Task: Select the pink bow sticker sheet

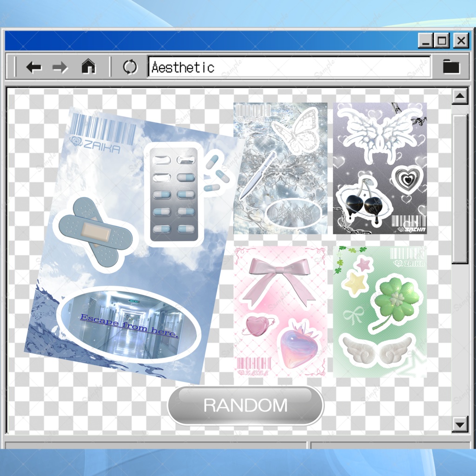Action: [x=280, y=312]
